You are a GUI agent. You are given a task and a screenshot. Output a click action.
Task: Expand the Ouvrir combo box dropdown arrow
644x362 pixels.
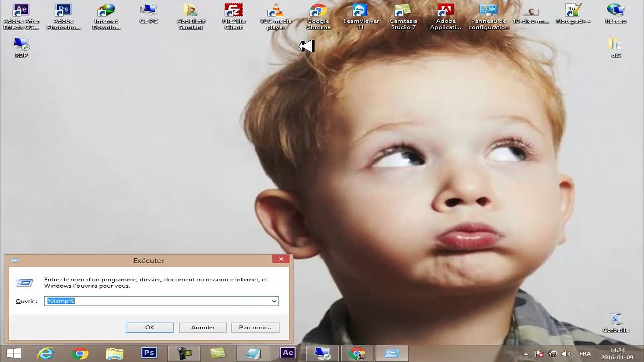pyautogui.click(x=274, y=301)
